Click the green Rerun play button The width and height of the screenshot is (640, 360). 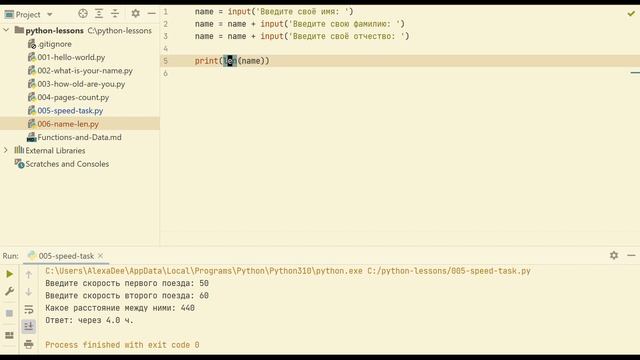tap(9, 274)
